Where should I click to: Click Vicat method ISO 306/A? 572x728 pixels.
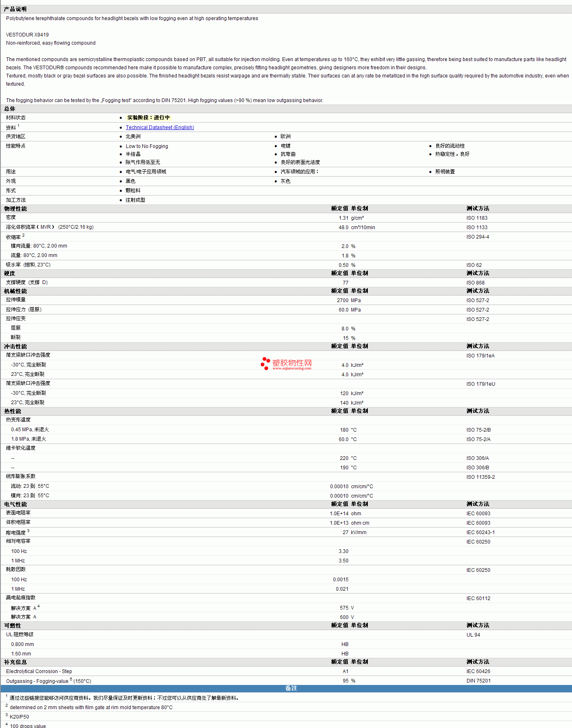[478, 458]
